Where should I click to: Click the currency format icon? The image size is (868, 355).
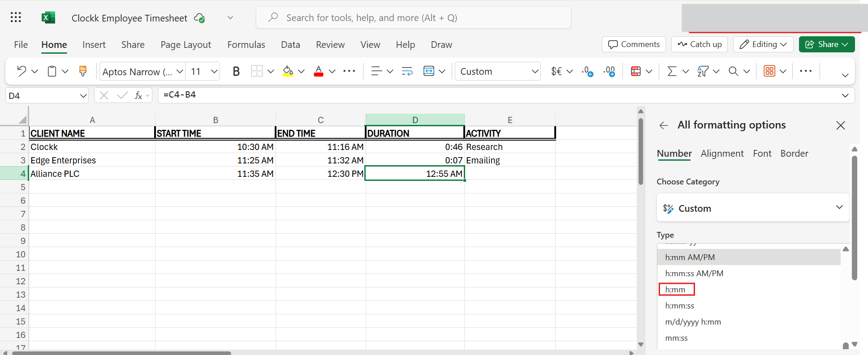click(x=557, y=71)
